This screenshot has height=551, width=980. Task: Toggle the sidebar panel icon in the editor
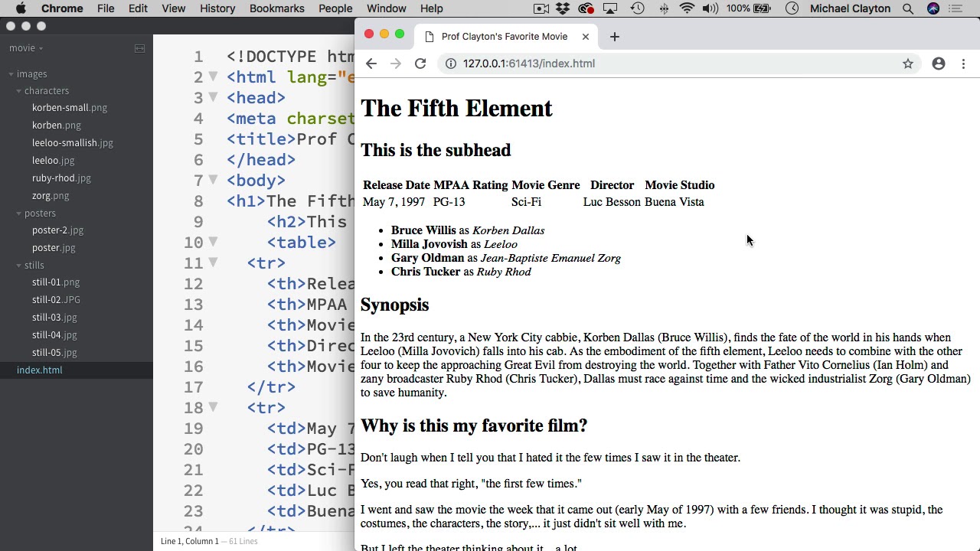(x=139, y=48)
